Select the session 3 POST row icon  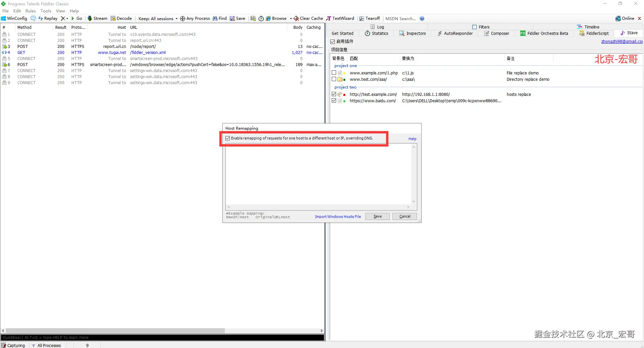click(x=4, y=47)
